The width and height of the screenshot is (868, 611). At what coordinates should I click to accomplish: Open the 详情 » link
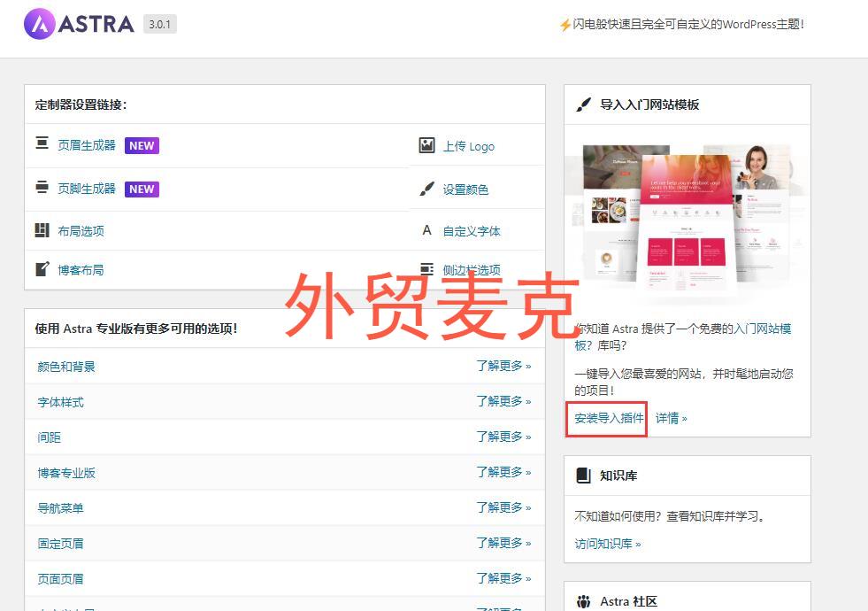point(672,419)
